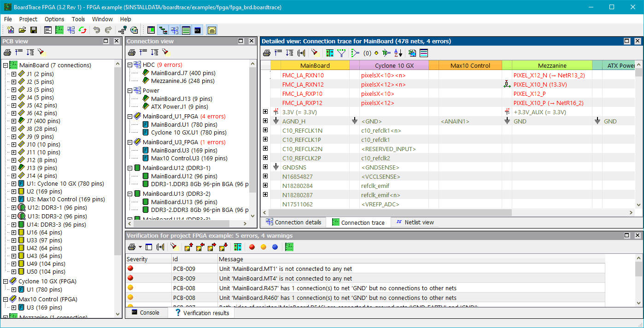Expand the AGND_H net row
Image resolution: width=644 pixels, height=328 pixels.
point(265,121)
